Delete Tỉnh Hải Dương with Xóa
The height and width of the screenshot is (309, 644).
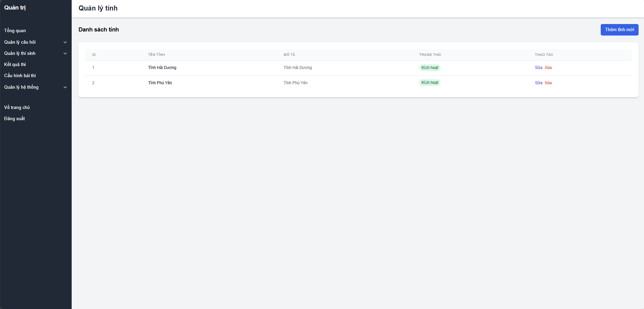548,68
